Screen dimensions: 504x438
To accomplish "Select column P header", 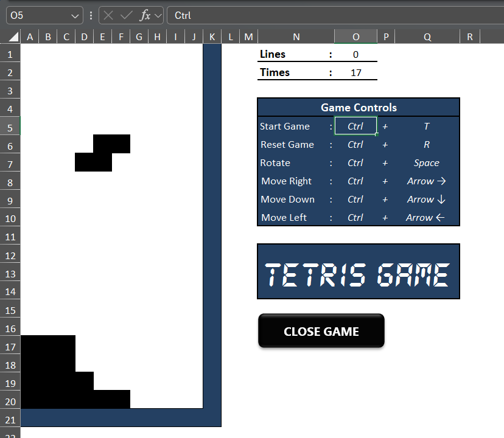I will pyautogui.click(x=386, y=37).
